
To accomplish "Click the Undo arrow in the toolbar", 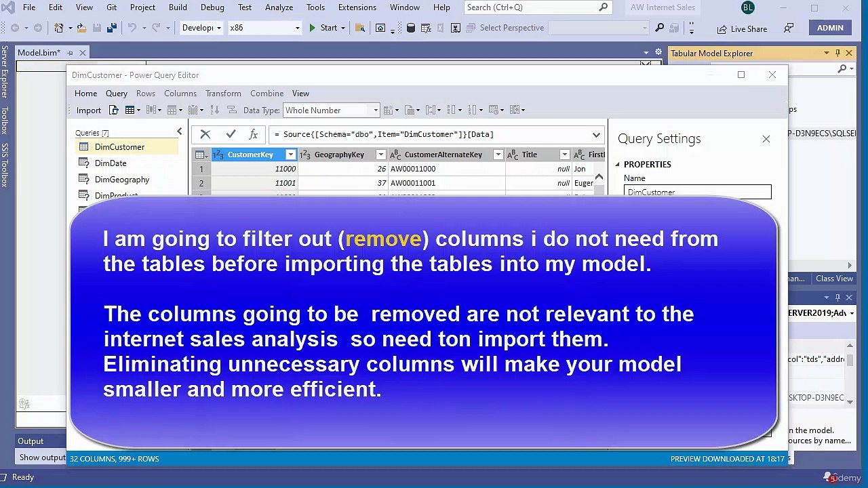I will pyautogui.click(x=132, y=28).
